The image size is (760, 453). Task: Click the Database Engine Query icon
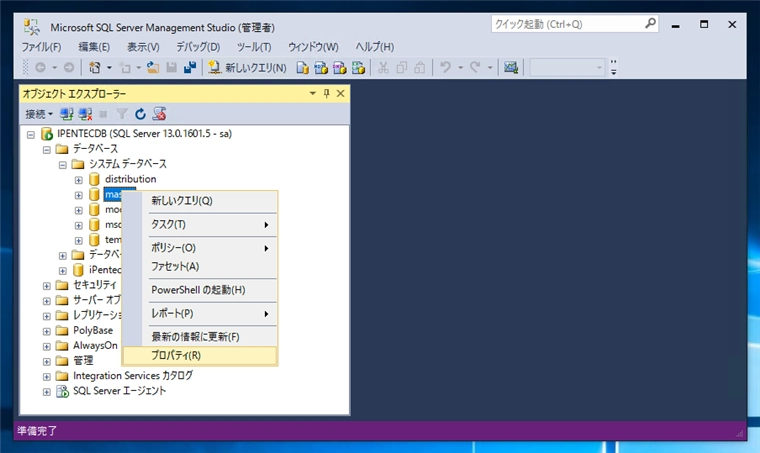point(302,67)
